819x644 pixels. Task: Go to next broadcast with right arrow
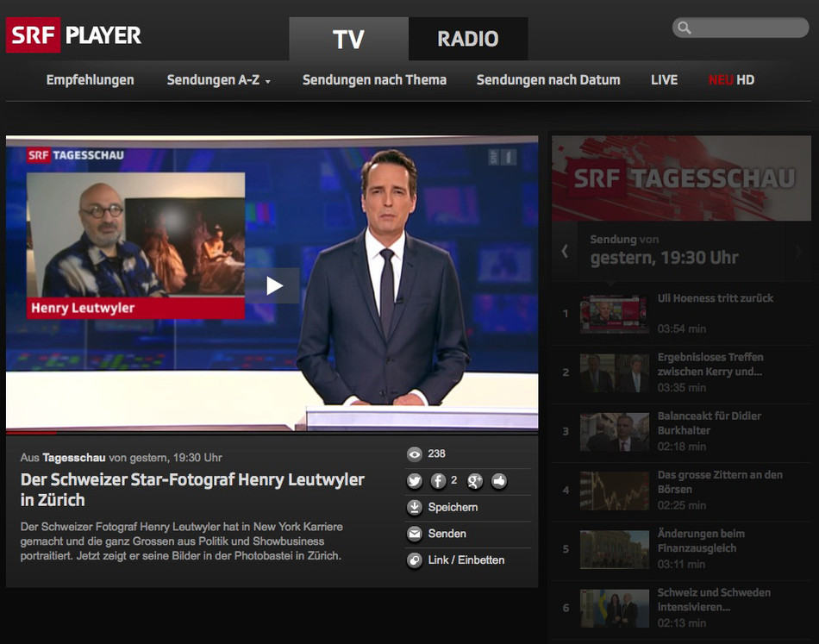click(x=798, y=251)
